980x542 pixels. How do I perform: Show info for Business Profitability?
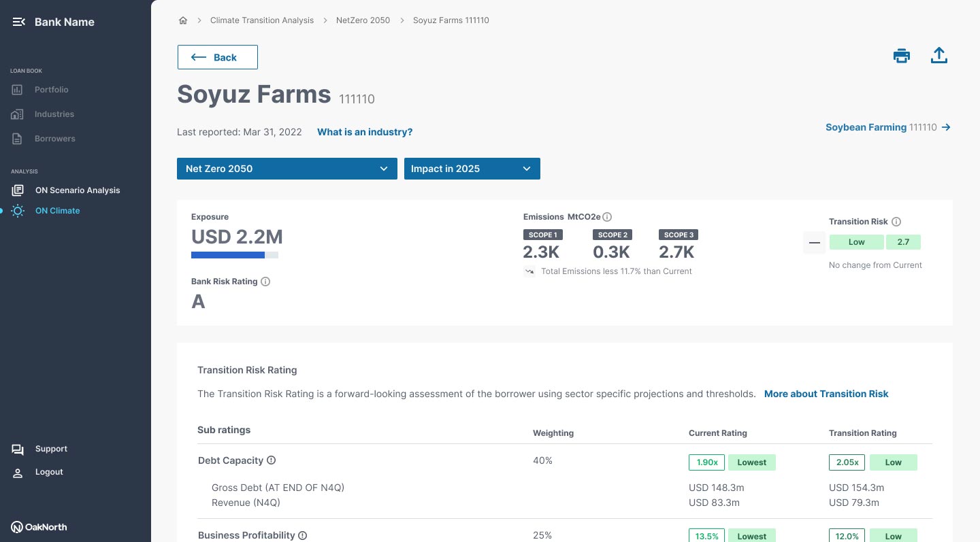pos(303,535)
